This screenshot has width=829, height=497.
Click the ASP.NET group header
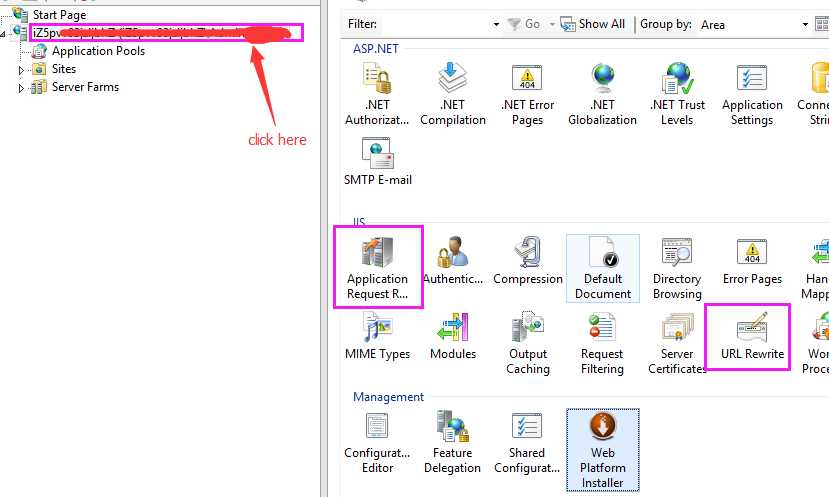[376, 49]
